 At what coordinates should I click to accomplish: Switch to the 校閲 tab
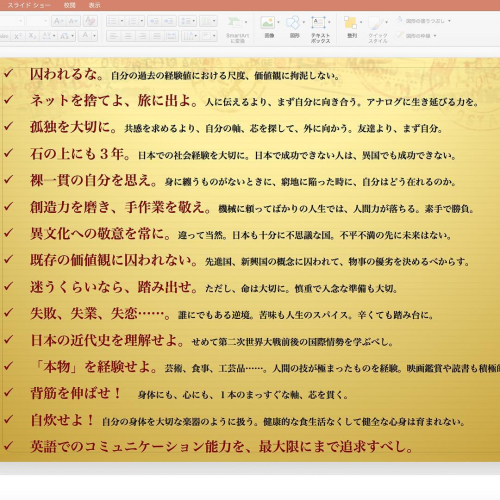[69, 5]
